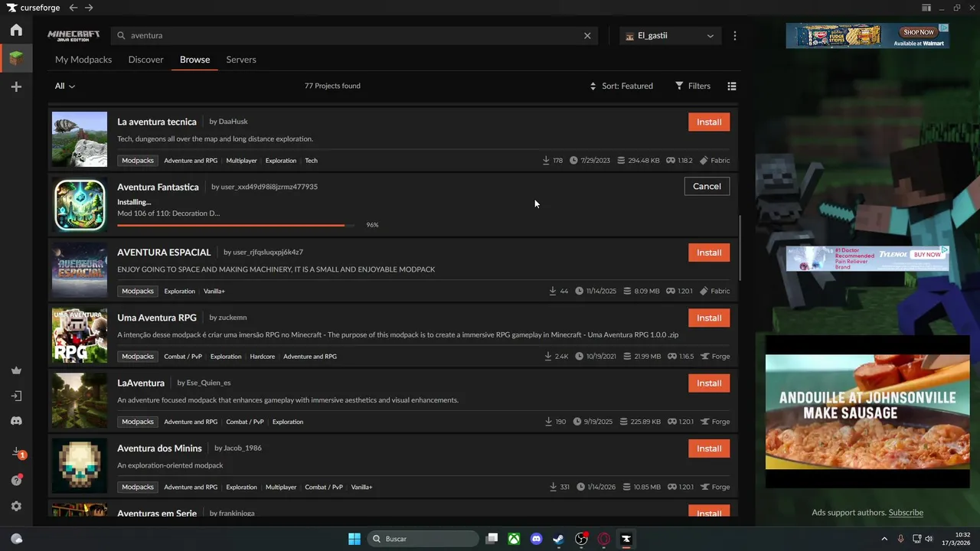The width and height of the screenshot is (980, 551).
Task: Open Steam from Windows taskbar
Action: (x=559, y=539)
